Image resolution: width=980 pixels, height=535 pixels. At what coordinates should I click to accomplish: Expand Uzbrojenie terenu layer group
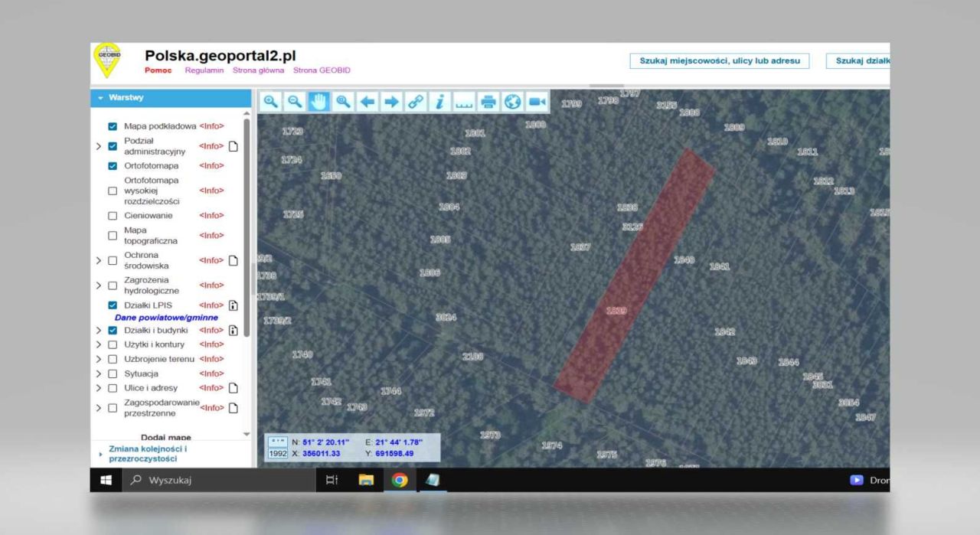[x=99, y=359]
